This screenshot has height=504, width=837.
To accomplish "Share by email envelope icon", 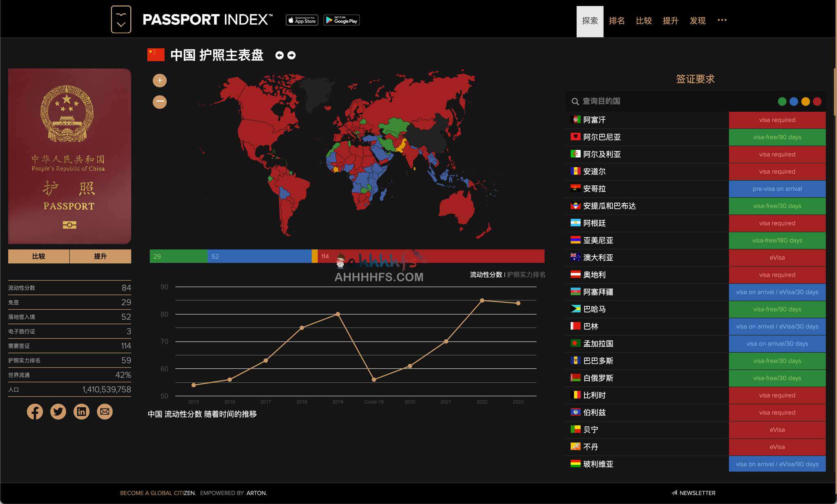I will (105, 411).
